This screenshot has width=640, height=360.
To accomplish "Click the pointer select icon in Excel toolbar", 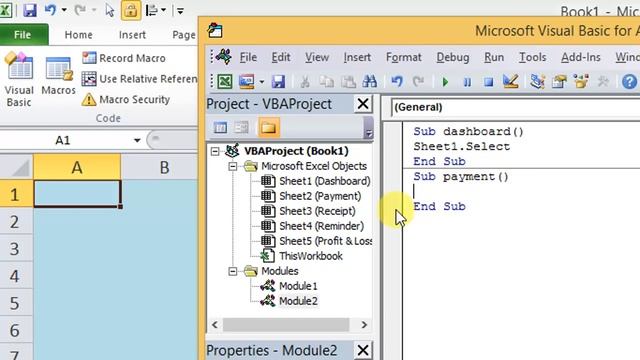I will [x=109, y=10].
